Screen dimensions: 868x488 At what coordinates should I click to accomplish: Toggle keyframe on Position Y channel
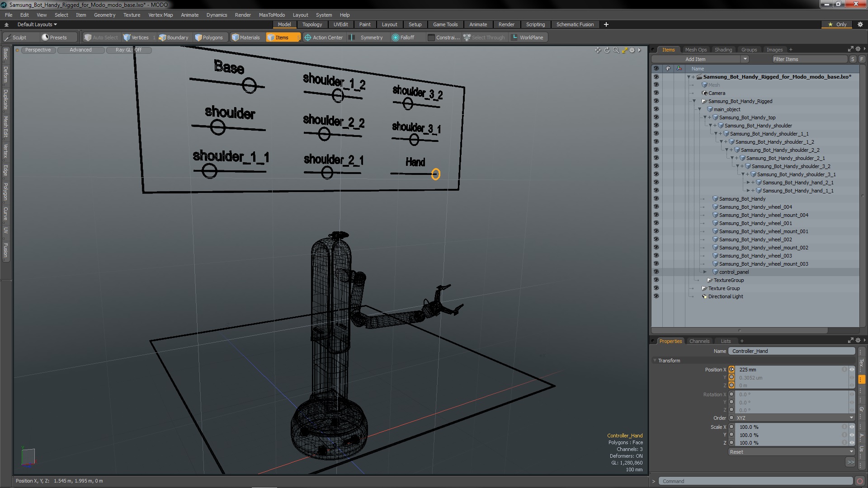(x=731, y=377)
